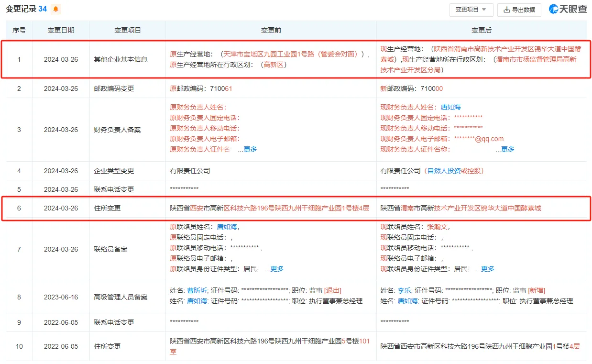The width and height of the screenshot is (592, 364).
Task: Open the 变更项目 dropdown filter
Action: [471, 10]
